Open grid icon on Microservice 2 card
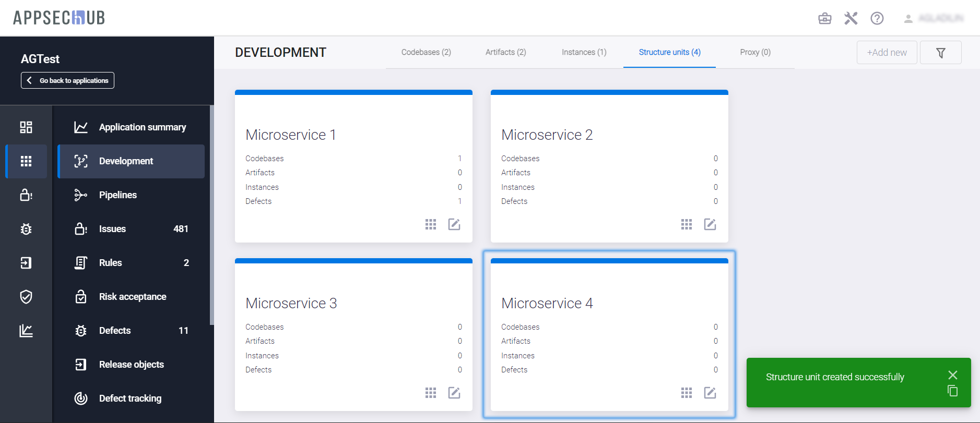The height and width of the screenshot is (423, 980). [x=686, y=224]
